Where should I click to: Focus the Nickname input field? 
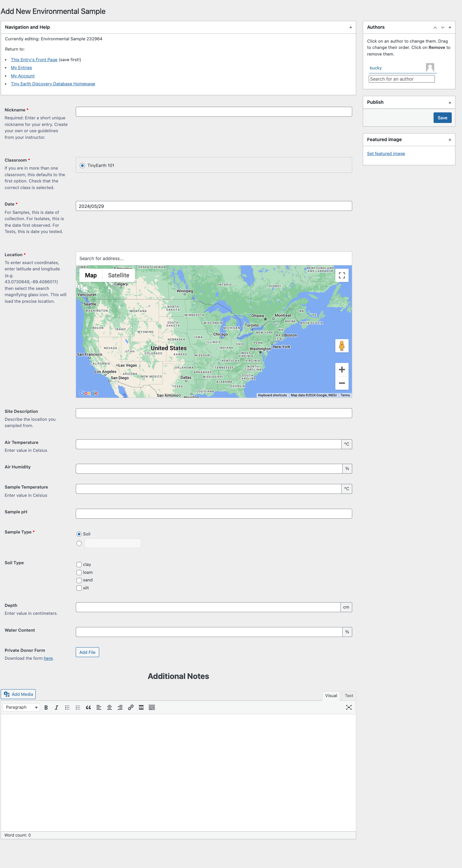(214, 112)
